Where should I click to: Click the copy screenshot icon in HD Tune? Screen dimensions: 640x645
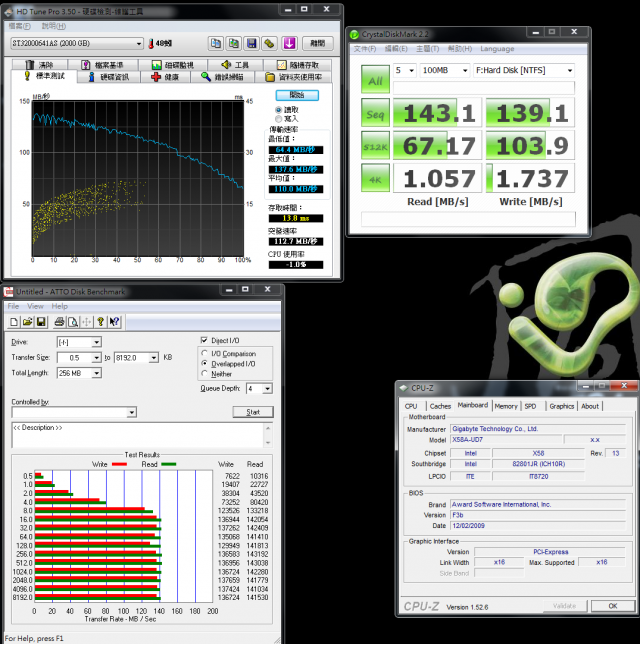point(234,43)
